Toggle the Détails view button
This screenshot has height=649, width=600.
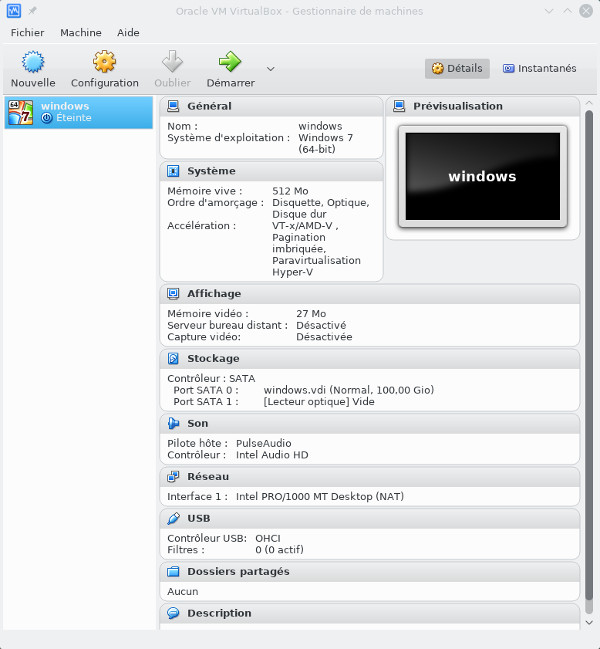click(x=457, y=69)
